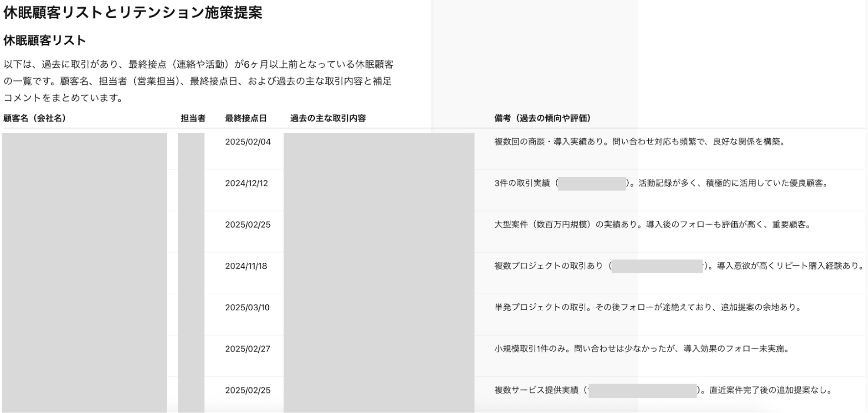The height and width of the screenshot is (413, 868).
Task: Select the date cell 2024/12/12
Action: tap(246, 183)
